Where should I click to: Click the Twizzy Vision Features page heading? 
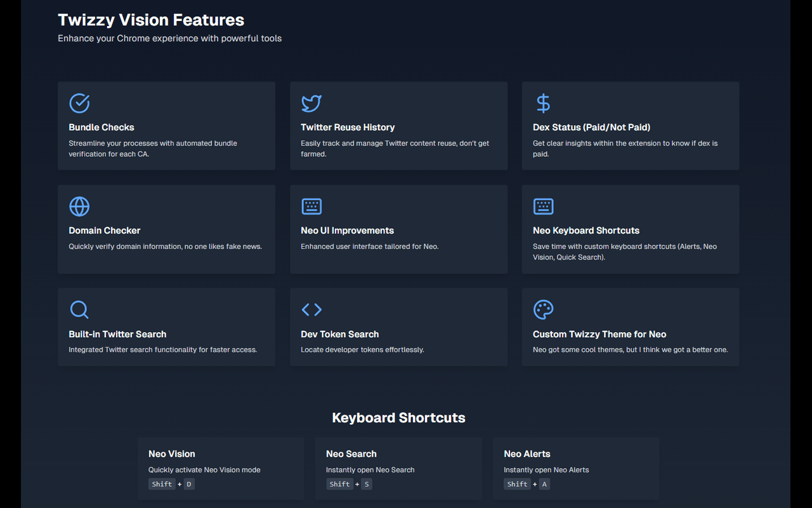click(x=151, y=20)
